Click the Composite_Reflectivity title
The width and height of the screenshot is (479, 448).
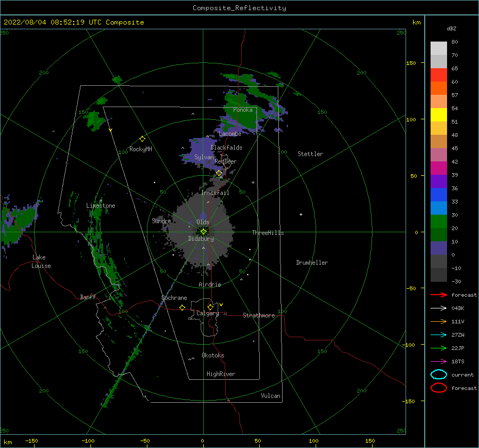239,8
